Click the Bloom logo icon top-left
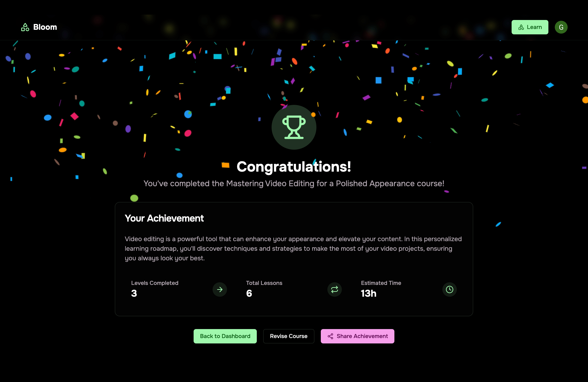The image size is (588, 382). click(25, 27)
